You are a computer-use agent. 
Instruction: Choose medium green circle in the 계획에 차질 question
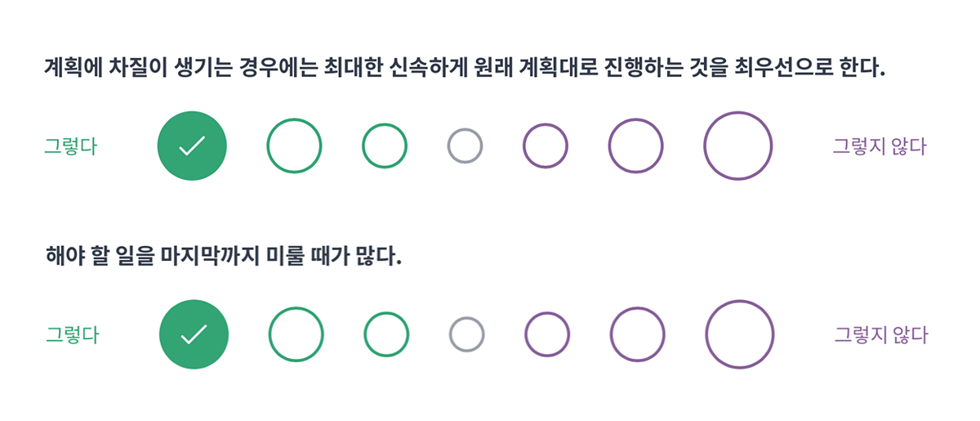coord(294,146)
